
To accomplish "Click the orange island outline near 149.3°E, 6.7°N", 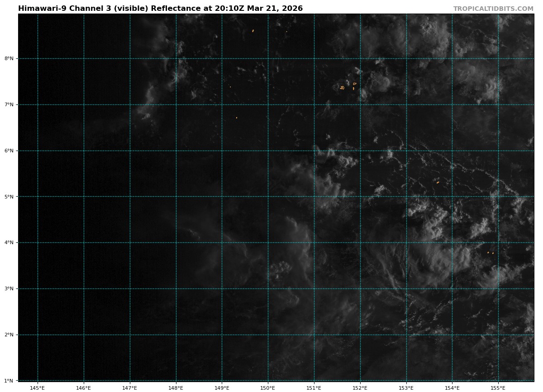I will pos(236,118).
